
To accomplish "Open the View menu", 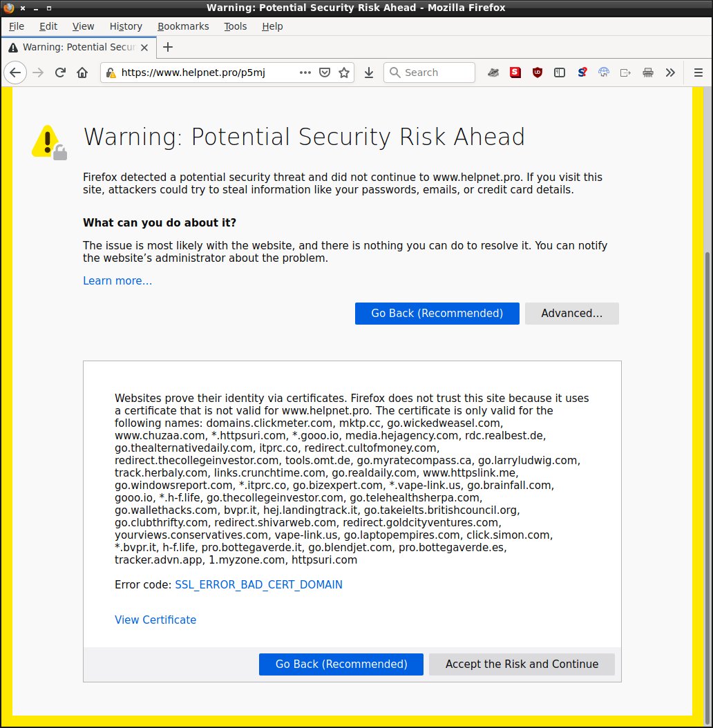I will (x=83, y=26).
